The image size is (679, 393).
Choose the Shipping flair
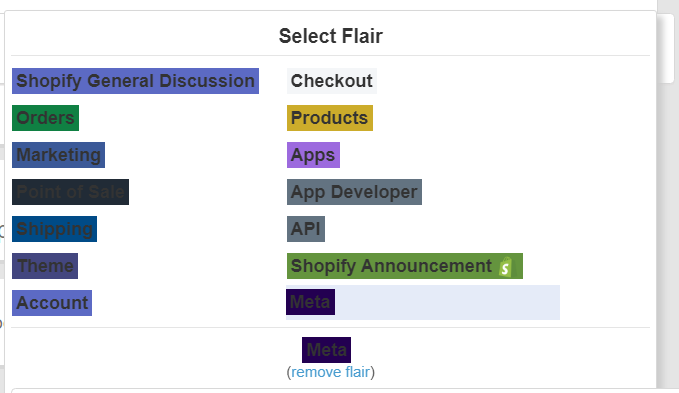point(55,229)
